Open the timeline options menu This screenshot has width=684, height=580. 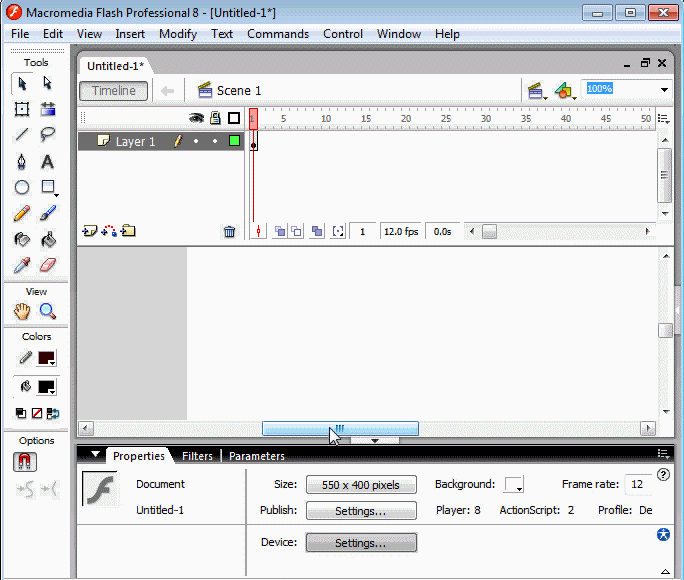(x=663, y=119)
